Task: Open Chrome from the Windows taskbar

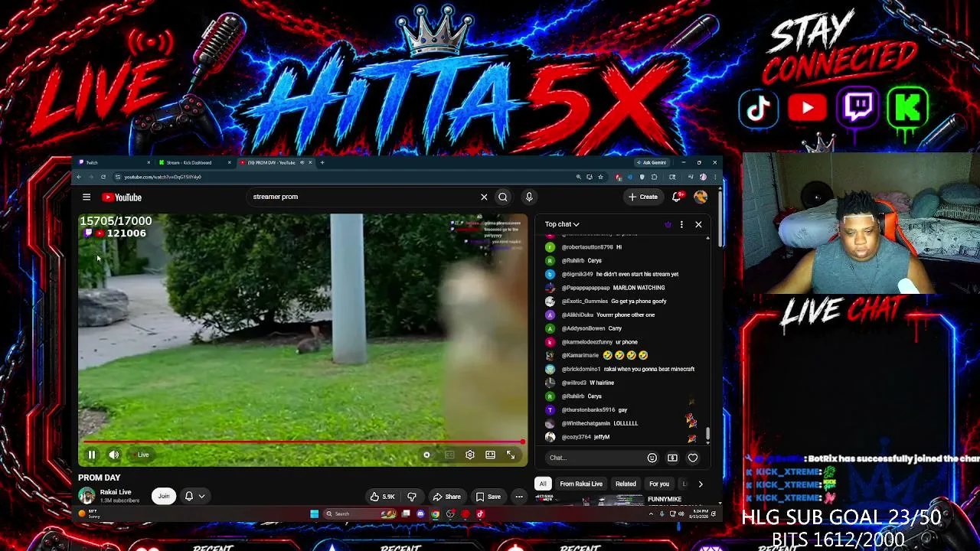Action: point(435,514)
